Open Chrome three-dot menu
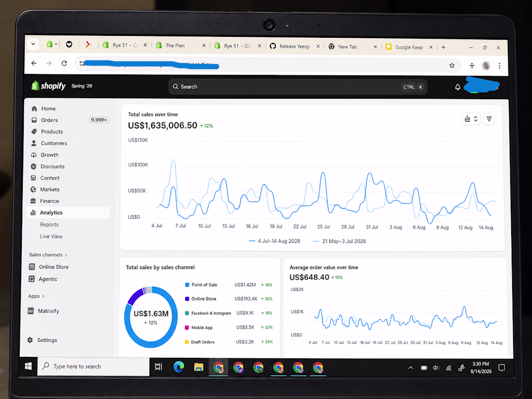 500,66
